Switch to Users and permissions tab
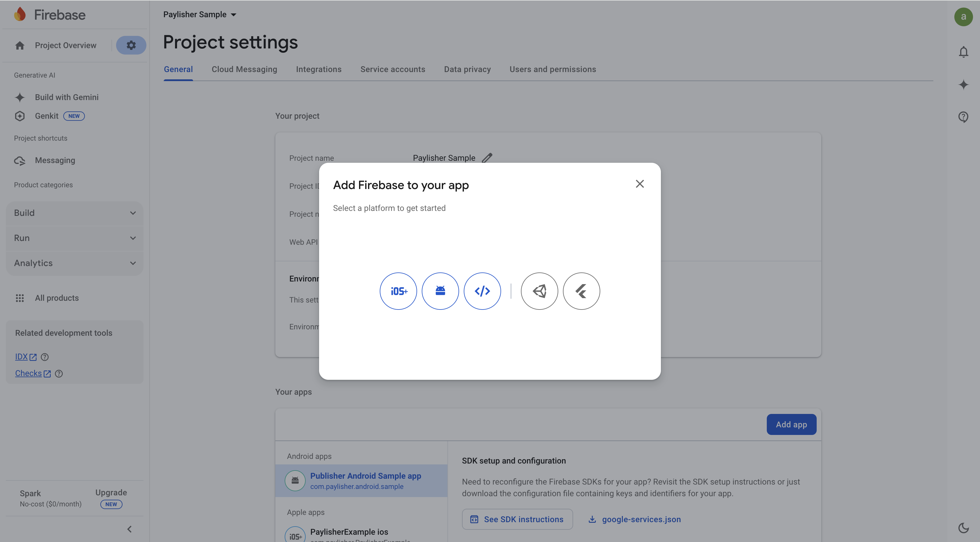This screenshot has width=980, height=542. 552,69
